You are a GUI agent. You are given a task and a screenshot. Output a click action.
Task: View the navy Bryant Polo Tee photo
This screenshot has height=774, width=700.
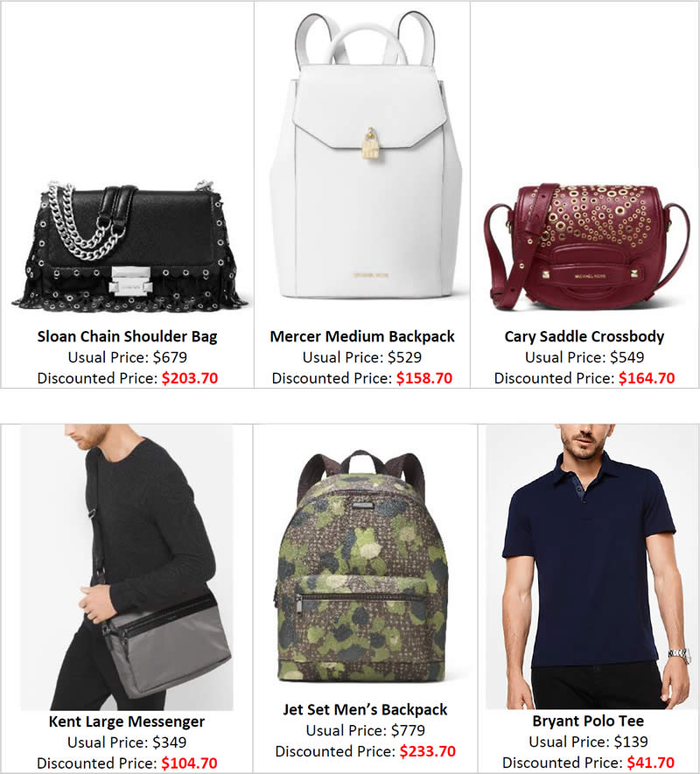(x=592, y=566)
